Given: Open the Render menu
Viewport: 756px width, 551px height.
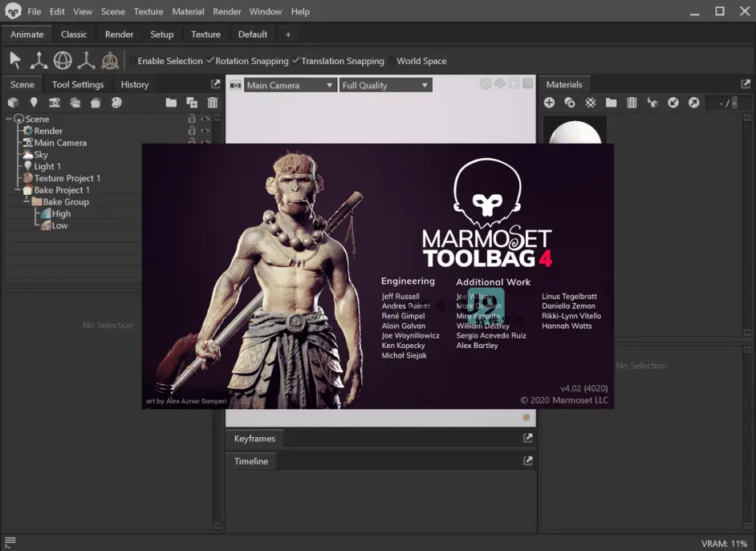Looking at the screenshot, I should click(227, 11).
